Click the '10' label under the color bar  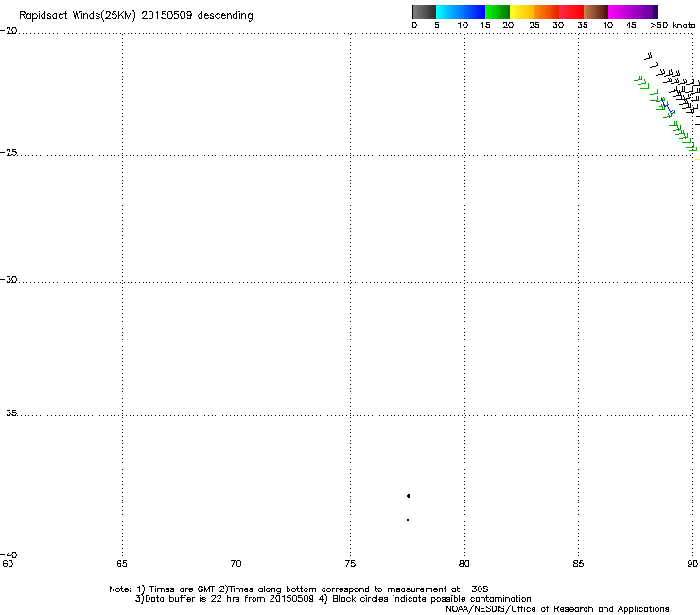tap(463, 26)
